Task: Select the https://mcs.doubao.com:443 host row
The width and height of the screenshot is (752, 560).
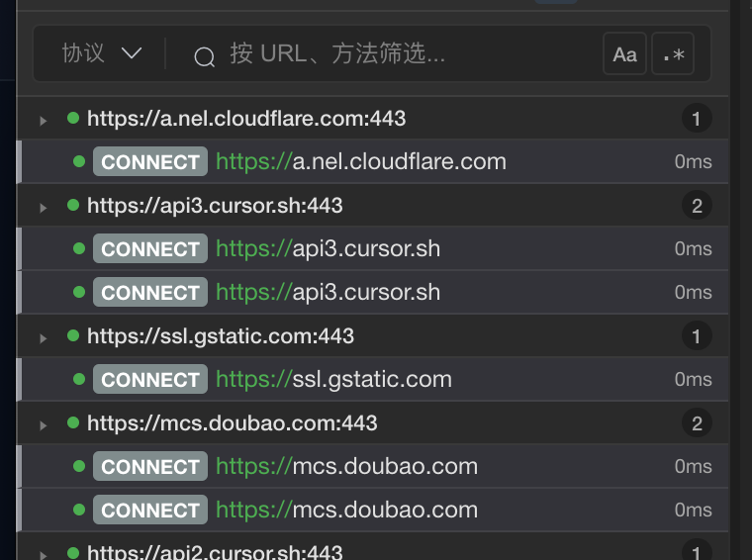Action: pos(373,422)
